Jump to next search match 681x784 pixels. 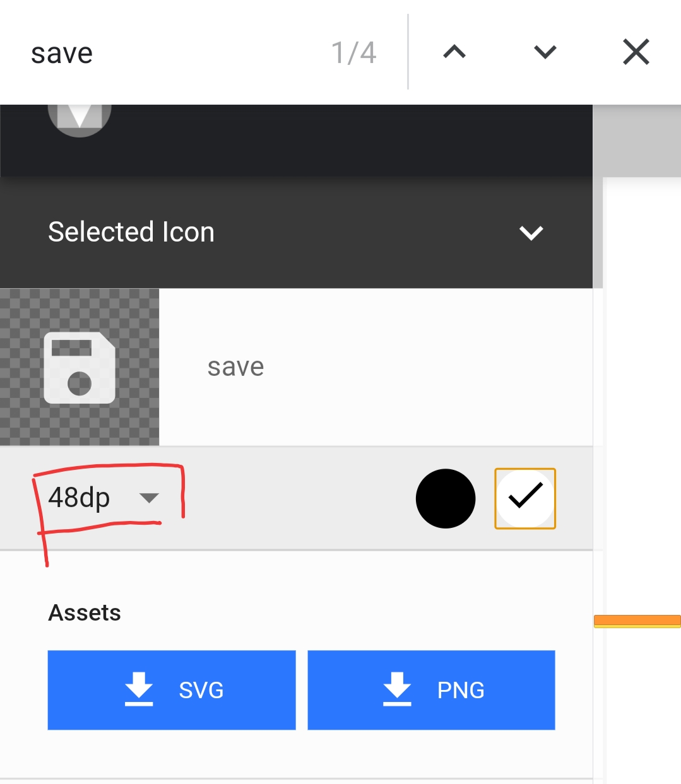545,52
